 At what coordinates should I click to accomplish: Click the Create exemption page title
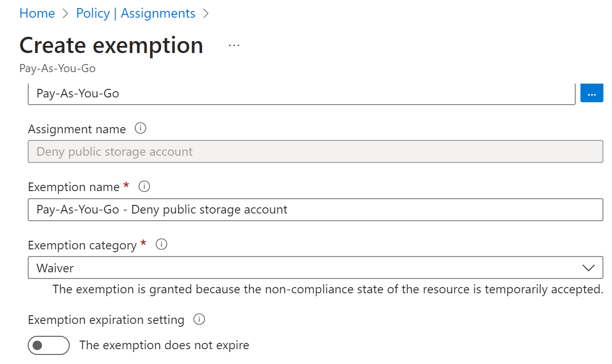point(111,45)
